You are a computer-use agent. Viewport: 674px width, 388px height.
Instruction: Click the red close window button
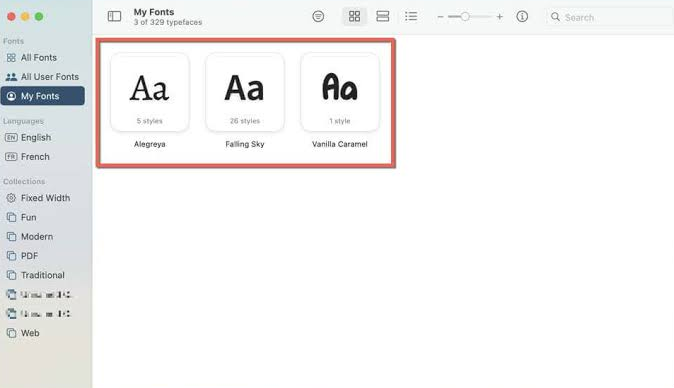[x=12, y=17]
